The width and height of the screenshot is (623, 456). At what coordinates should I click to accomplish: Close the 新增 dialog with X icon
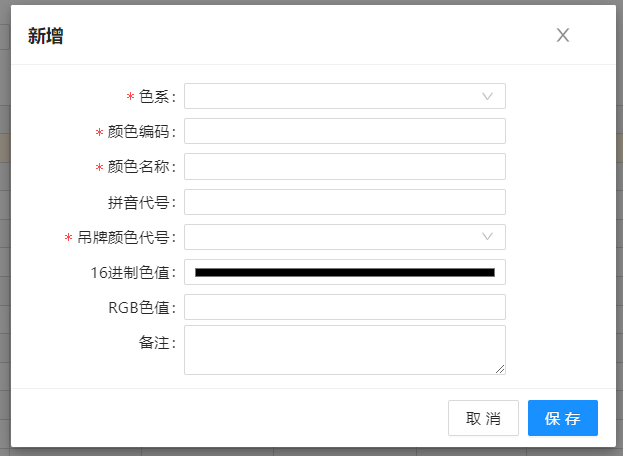click(563, 36)
